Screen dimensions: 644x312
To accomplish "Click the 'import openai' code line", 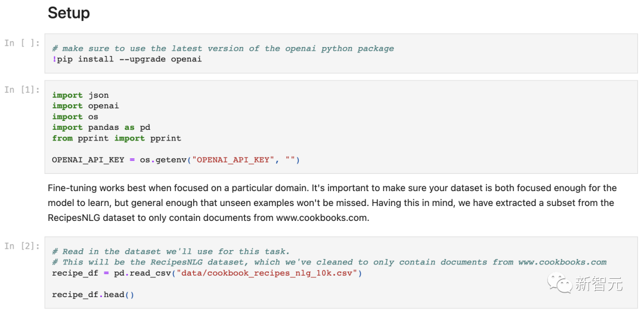I will 85,105.
